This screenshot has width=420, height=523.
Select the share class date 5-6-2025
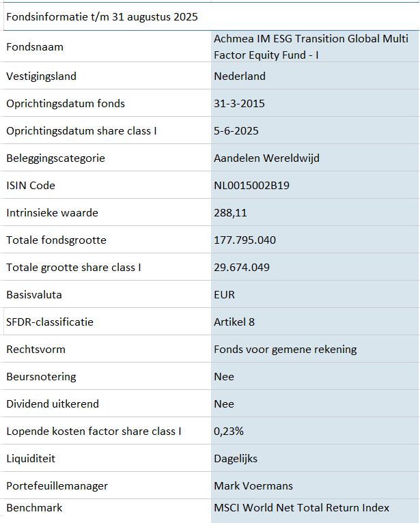click(236, 131)
